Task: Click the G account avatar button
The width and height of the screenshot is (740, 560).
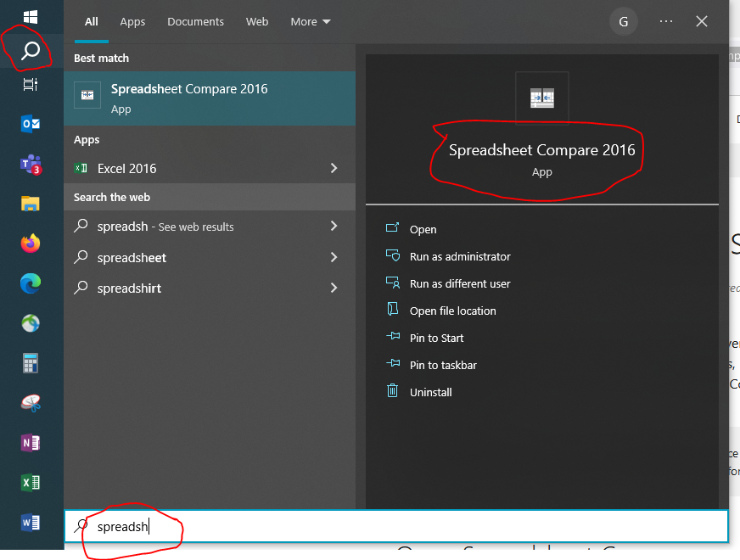Action: pyautogui.click(x=624, y=22)
